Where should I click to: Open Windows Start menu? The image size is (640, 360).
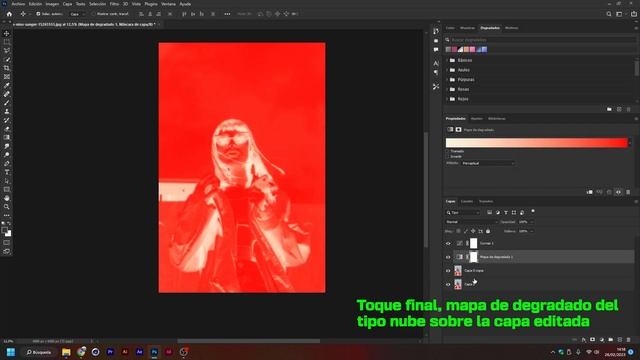tap(11, 352)
